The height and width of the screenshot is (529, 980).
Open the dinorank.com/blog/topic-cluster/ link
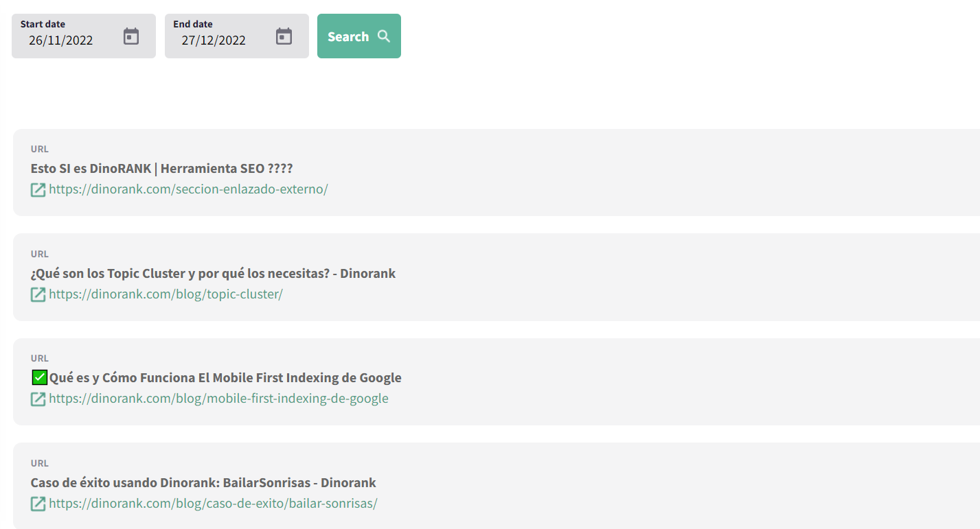[166, 294]
